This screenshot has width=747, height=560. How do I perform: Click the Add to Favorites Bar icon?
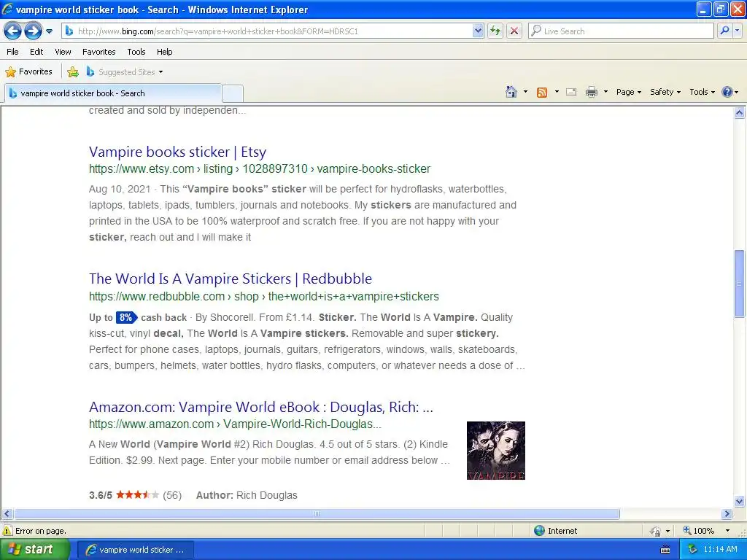(x=73, y=72)
